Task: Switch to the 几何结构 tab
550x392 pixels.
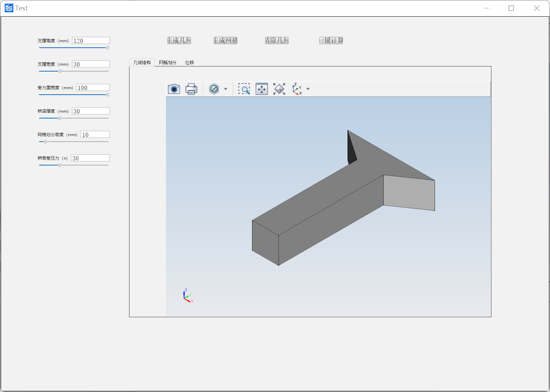Action: click(x=142, y=63)
